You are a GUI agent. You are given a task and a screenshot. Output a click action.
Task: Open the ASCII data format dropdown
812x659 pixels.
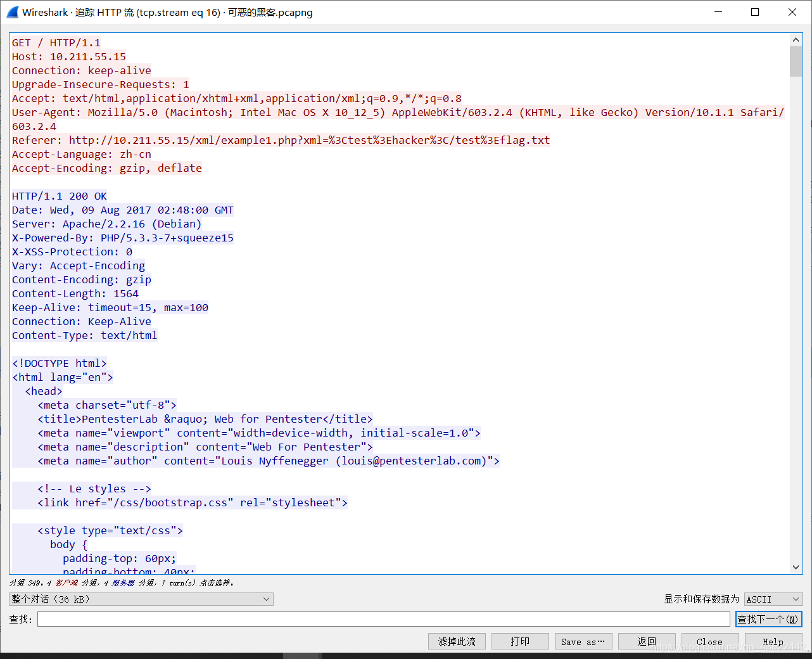point(773,599)
